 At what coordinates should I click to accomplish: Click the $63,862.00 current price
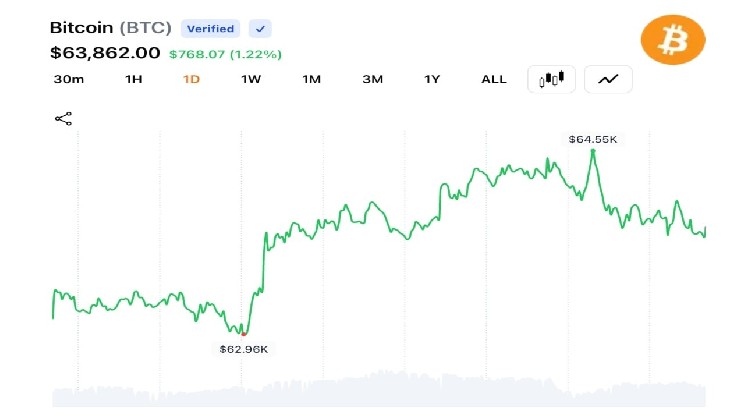[105, 53]
